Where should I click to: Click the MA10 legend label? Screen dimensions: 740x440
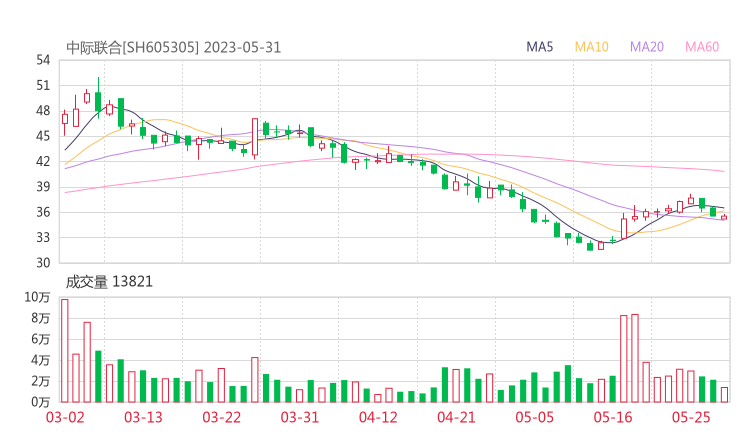(x=591, y=47)
